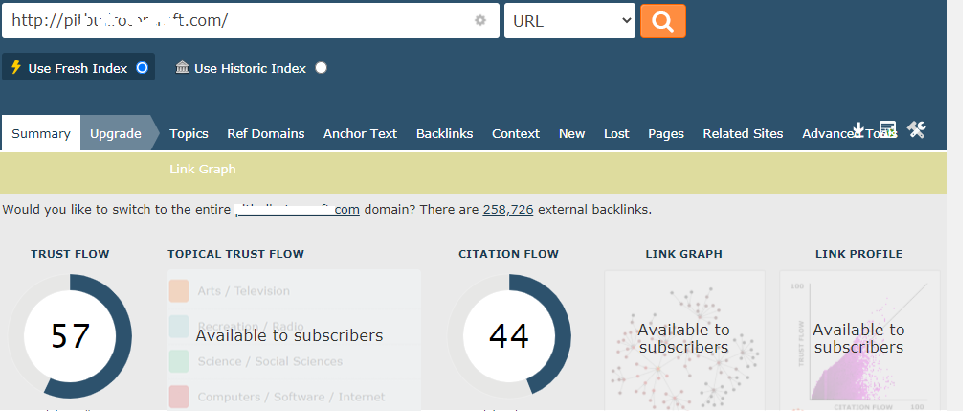The image size is (980, 411).
Task: Open the Lost tab
Action: (616, 134)
